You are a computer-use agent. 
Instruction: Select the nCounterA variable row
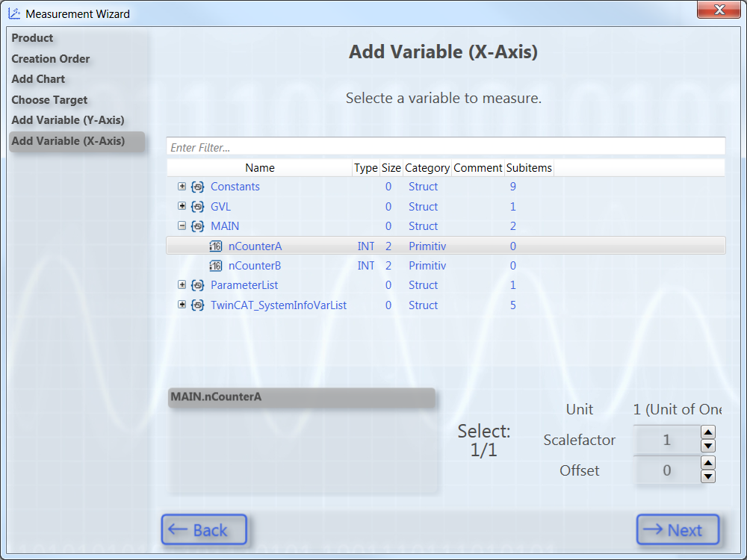coord(446,246)
